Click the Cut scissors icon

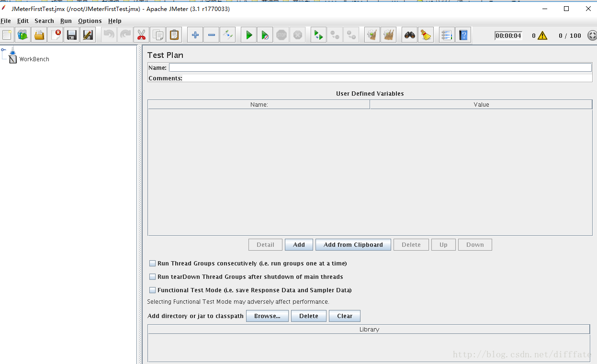[142, 35]
